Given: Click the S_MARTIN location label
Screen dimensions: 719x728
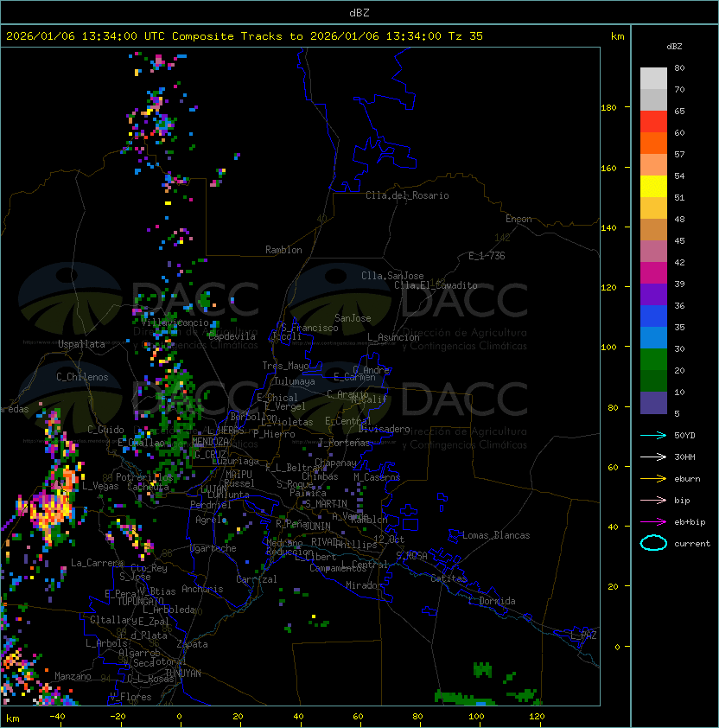Looking at the screenshot, I should click(325, 503).
